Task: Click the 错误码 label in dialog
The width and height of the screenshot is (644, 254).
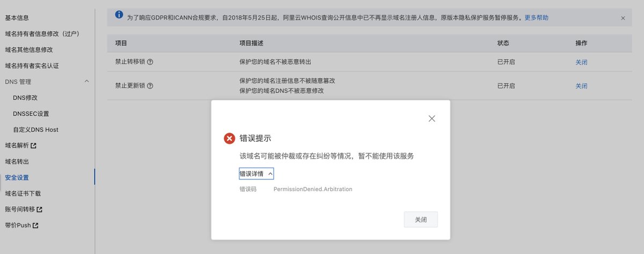Action: pyautogui.click(x=248, y=189)
